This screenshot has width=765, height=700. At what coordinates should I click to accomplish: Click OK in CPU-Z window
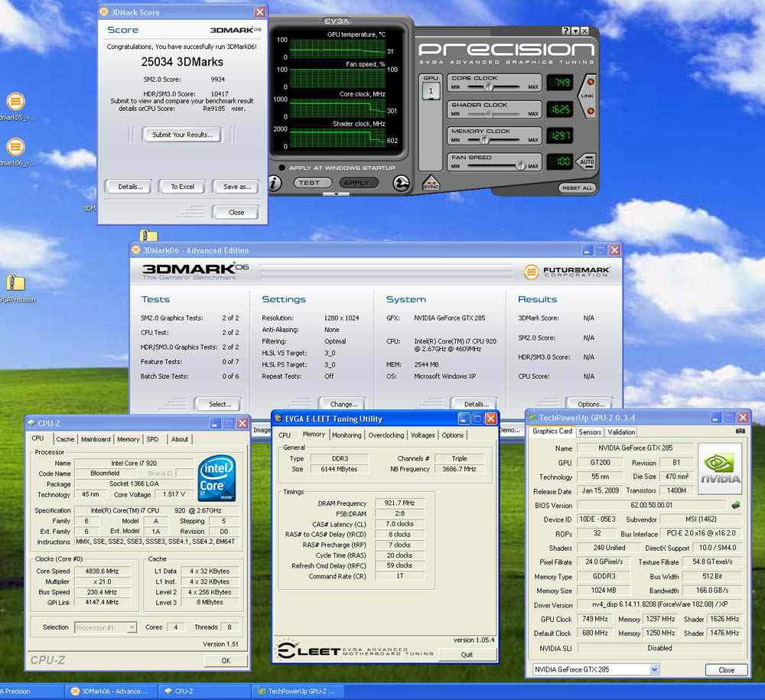226,660
